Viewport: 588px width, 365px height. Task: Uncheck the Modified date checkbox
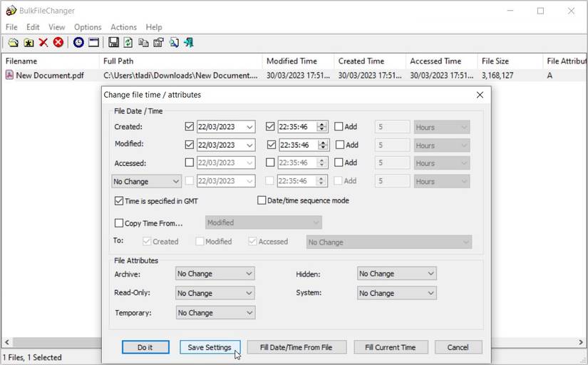[190, 145]
